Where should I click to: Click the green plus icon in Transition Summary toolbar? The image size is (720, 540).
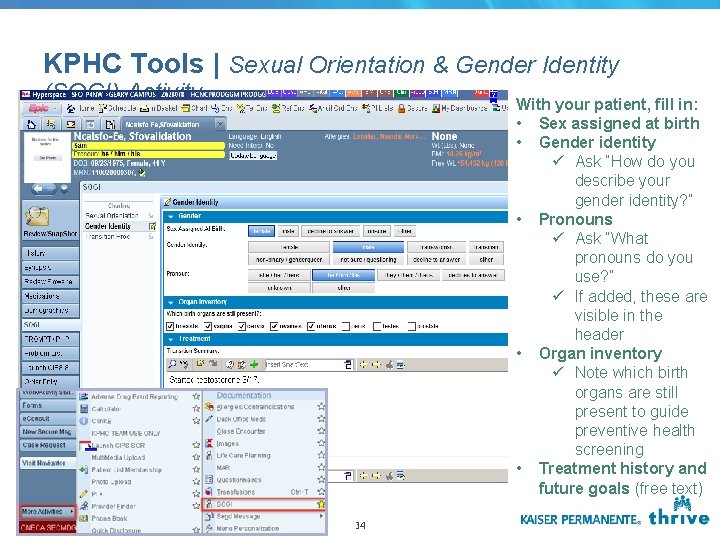(253, 365)
